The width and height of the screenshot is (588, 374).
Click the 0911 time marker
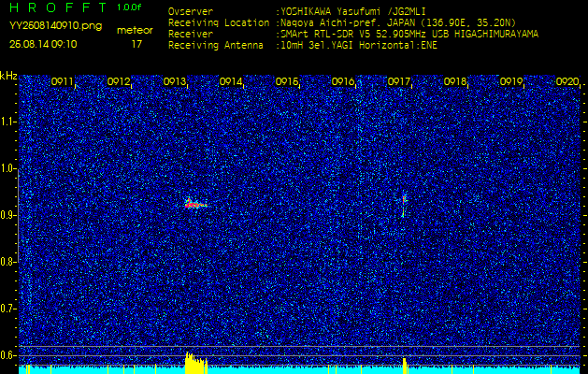point(62,81)
